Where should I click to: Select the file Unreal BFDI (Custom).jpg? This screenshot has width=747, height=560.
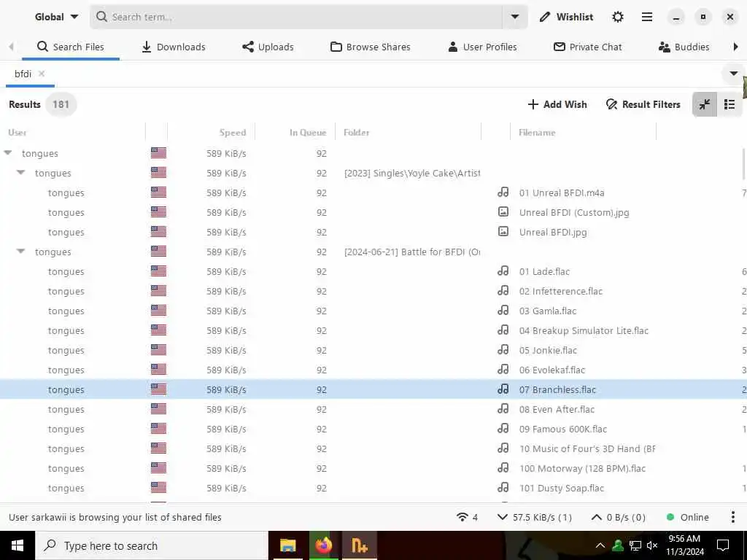(x=574, y=213)
